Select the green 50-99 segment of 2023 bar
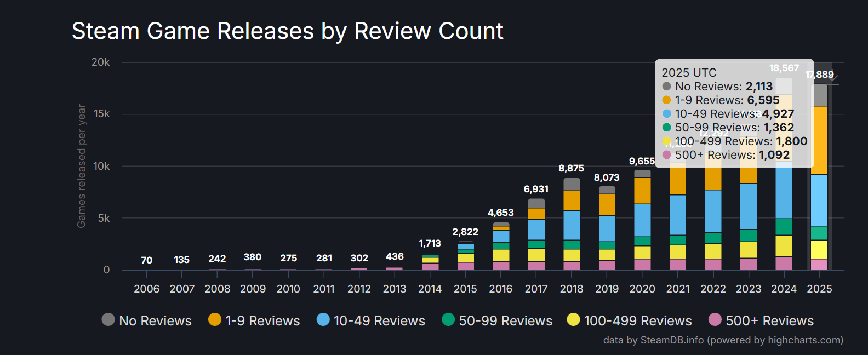Image resolution: width=868 pixels, height=355 pixels. pos(749,236)
